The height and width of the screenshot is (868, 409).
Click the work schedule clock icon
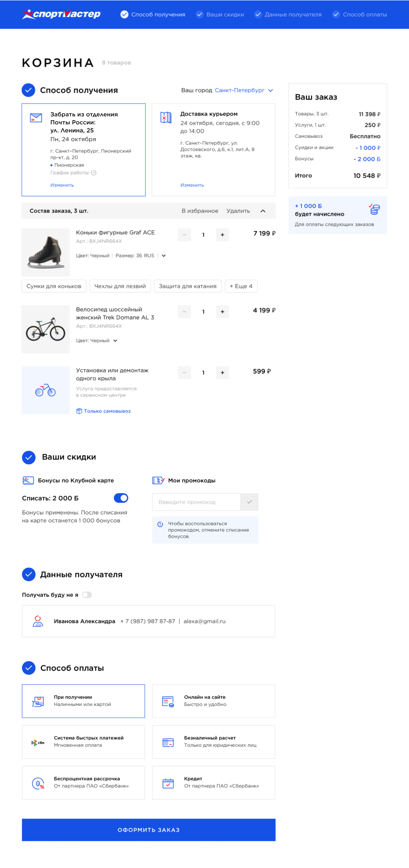(x=94, y=173)
